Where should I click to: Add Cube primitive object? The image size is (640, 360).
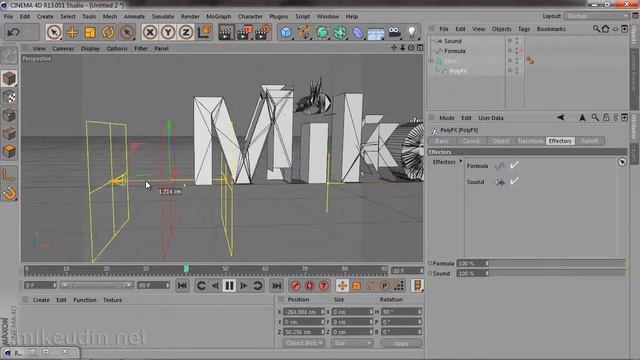[x=286, y=32]
